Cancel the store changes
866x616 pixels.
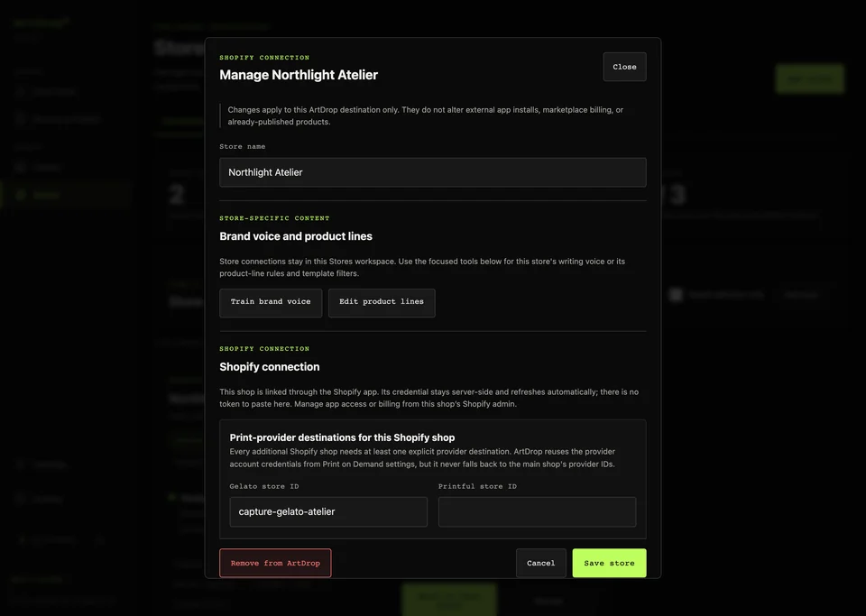540,563
